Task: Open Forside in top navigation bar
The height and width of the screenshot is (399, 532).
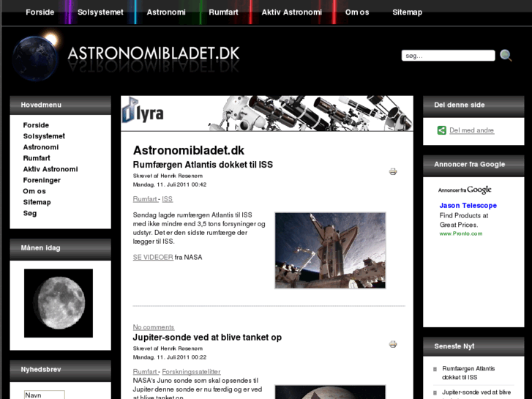Action: point(40,12)
